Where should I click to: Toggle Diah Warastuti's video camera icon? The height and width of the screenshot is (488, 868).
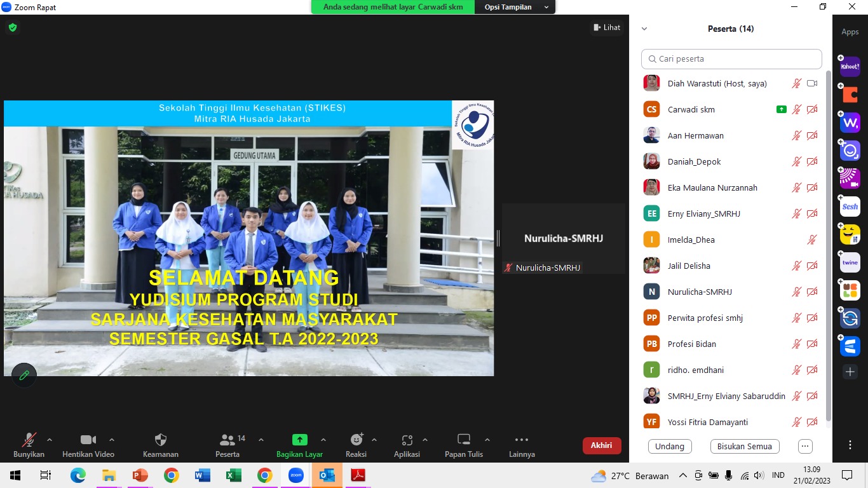[812, 83]
